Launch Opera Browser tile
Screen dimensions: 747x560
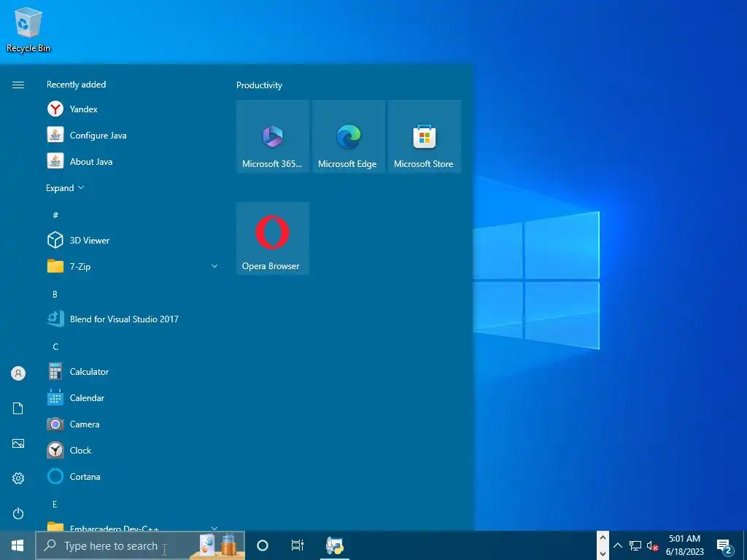click(x=273, y=238)
